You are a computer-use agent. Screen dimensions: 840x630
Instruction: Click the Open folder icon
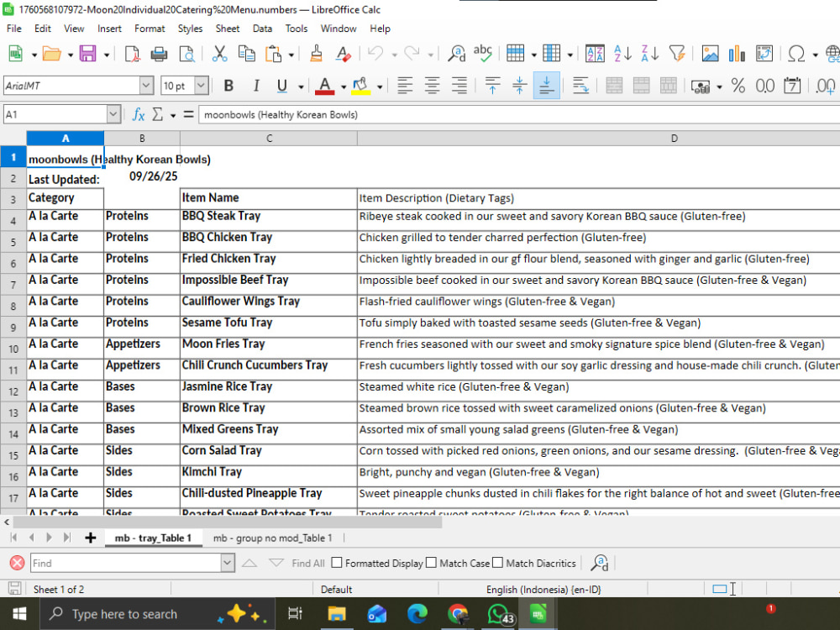click(x=52, y=54)
